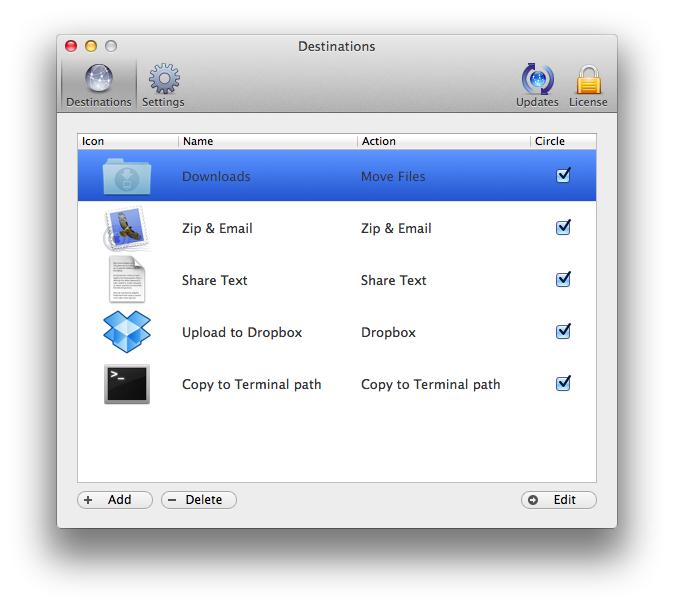Image resolution: width=674 pixels, height=607 pixels.
Task: Click the Dropbox logo icon
Action: 127,332
